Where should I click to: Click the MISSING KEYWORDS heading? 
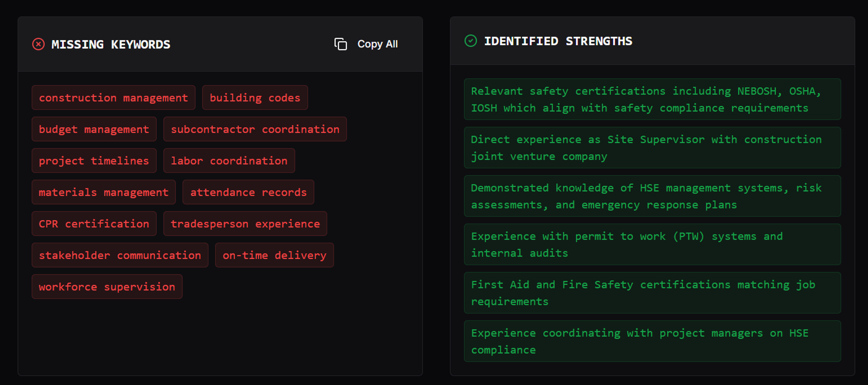click(111, 44)
